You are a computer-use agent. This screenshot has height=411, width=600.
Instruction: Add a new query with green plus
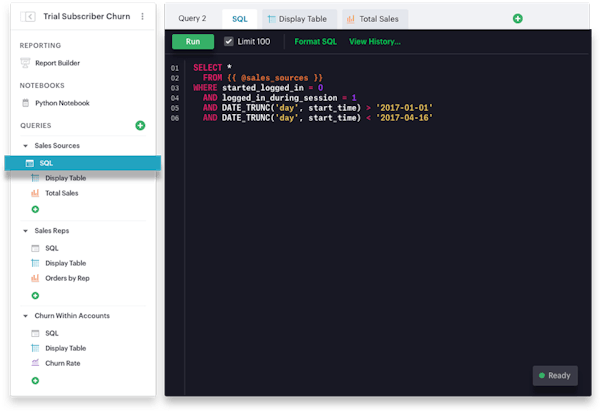tap(140, 126)
